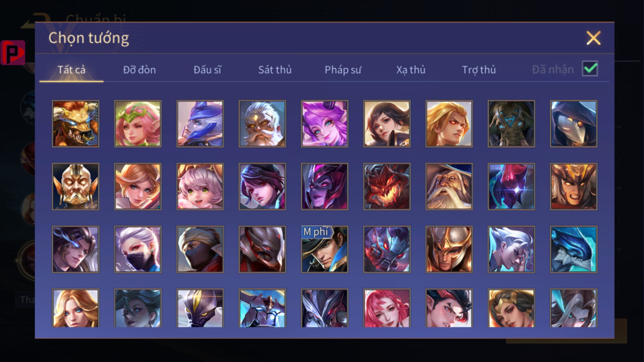Switch to 'Trợ thủ' tab
This screenshot has height=362, width=644.
click(479, 70)
